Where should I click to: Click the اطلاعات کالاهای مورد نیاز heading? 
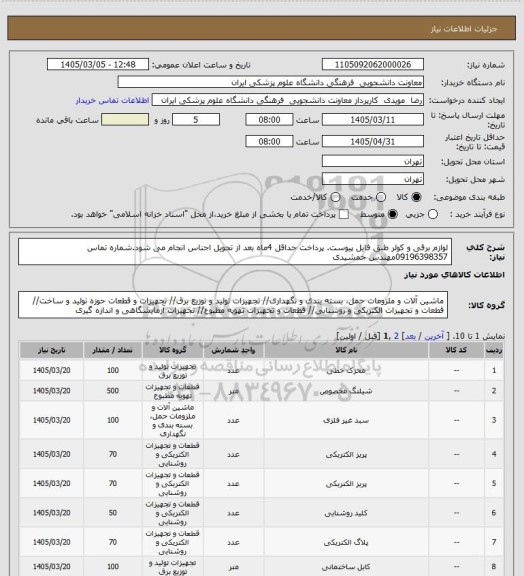[x=454, y=275]
